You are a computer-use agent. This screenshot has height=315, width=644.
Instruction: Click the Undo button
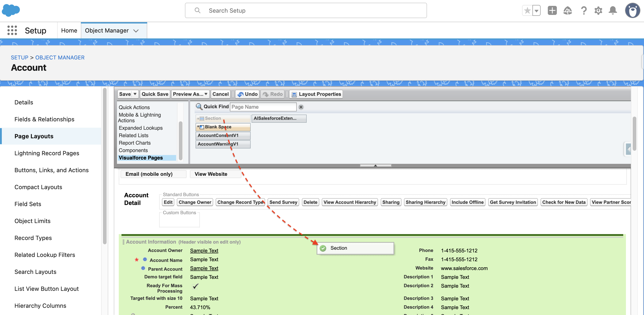(x=247, y=94)
